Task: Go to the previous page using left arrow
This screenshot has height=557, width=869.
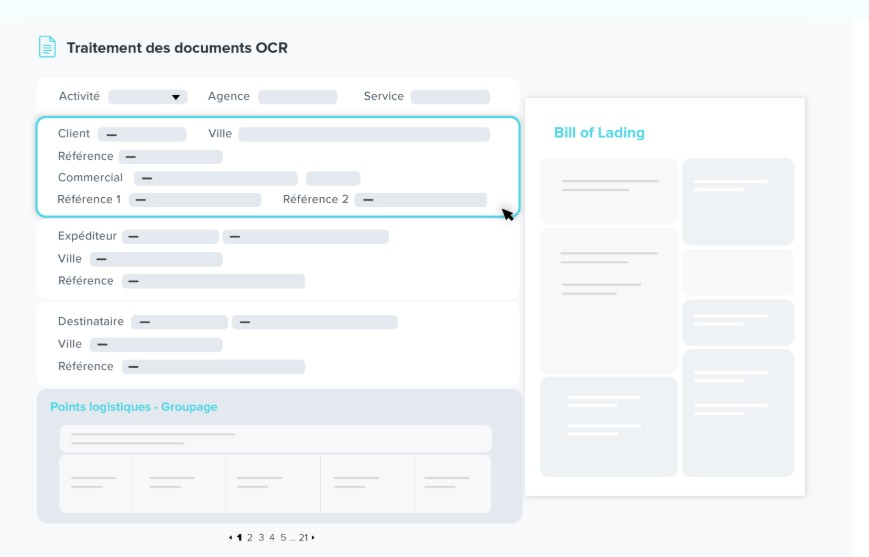Action: point(230,538)
